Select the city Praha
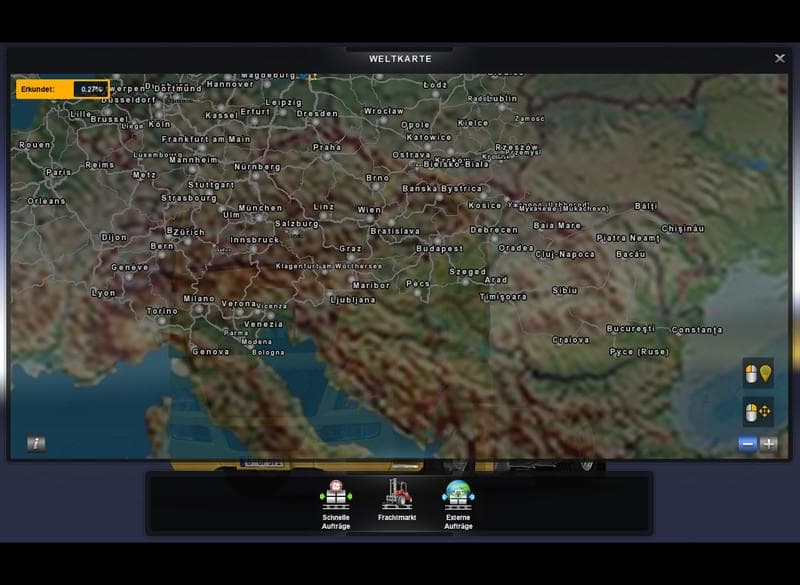Viewport: 800px width, 585px height. point(327,147)
